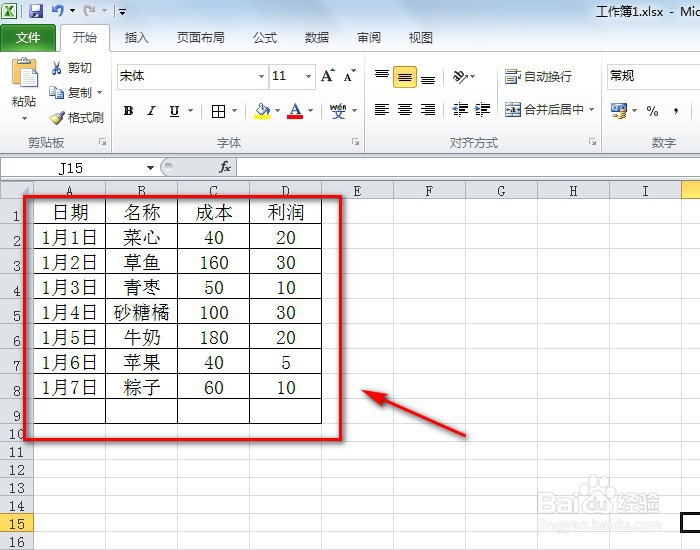The image size is (700, 550).
Task: Open the 文件 file tab
Action: click(28, 38)
